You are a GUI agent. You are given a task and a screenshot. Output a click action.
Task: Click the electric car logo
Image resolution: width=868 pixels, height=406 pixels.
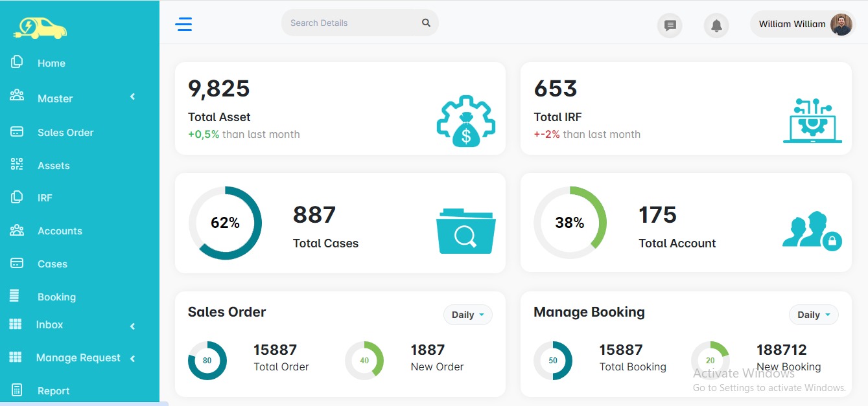pyautogui.click(x=40, y=27)
